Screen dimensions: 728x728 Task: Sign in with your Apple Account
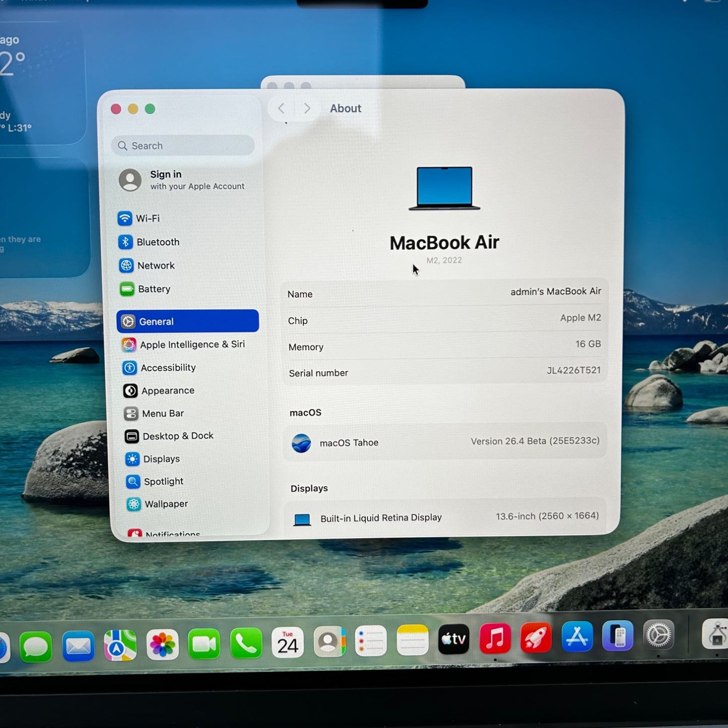[182, 180]
